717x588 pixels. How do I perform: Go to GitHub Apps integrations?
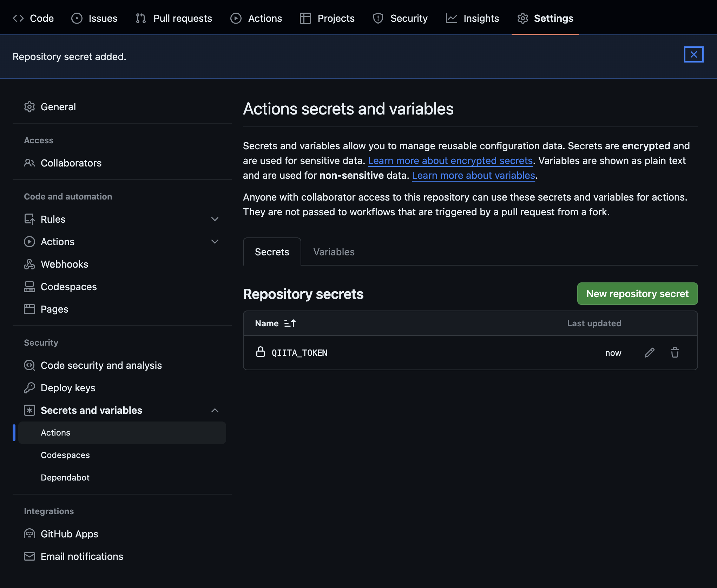[69, 534]
